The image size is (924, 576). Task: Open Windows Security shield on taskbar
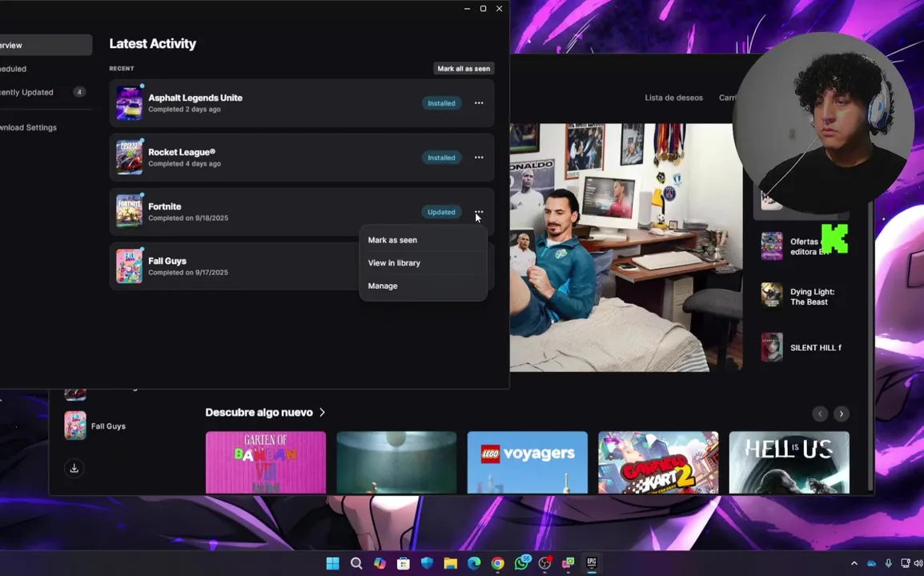428,563
